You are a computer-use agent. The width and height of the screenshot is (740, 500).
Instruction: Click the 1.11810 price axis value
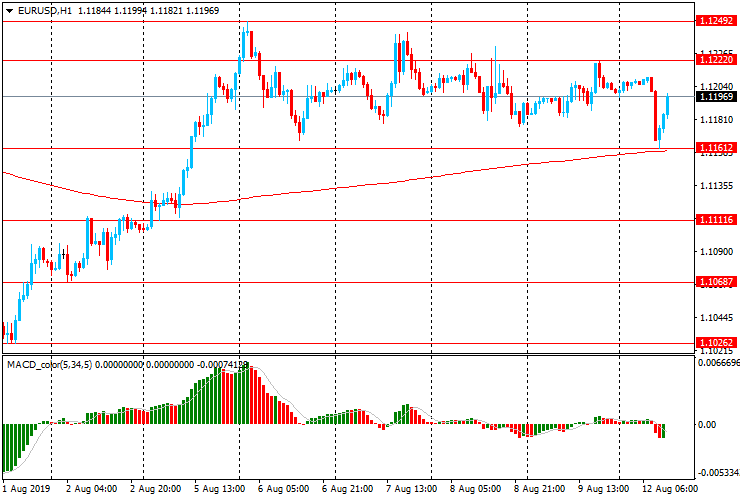click(716, 120)
